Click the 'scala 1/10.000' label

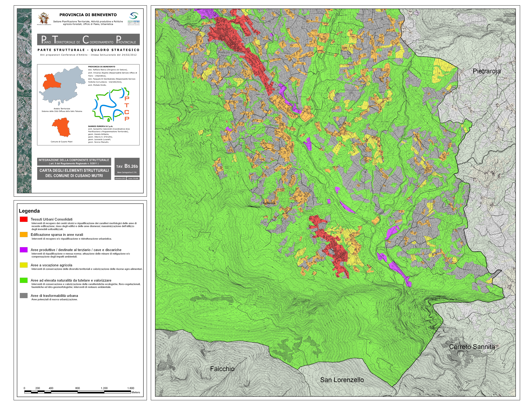pos(133,178)
